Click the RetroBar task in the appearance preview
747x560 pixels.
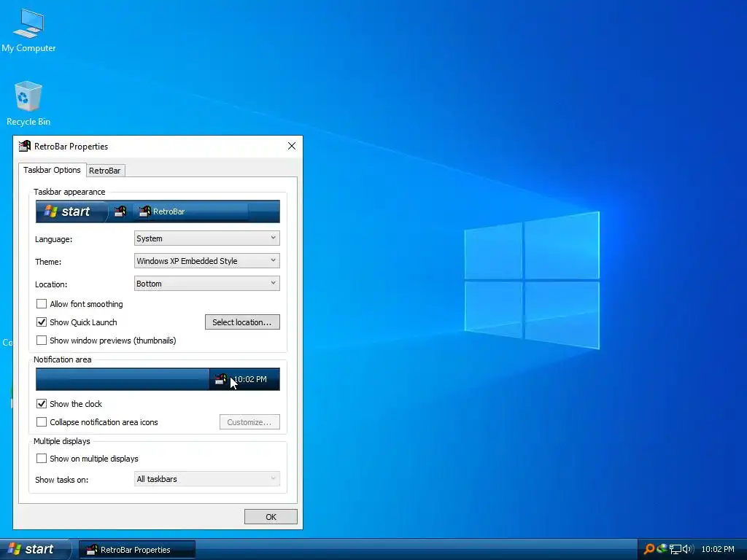click(190, 211)
